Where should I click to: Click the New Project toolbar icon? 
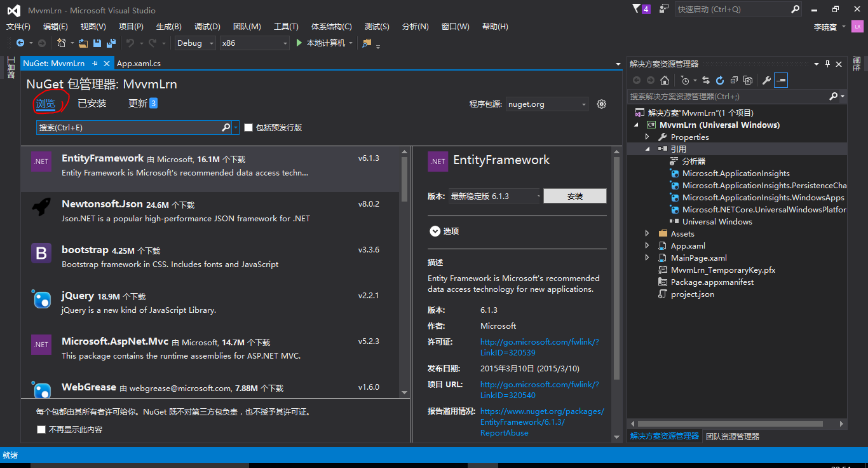[x=62, y=43]
